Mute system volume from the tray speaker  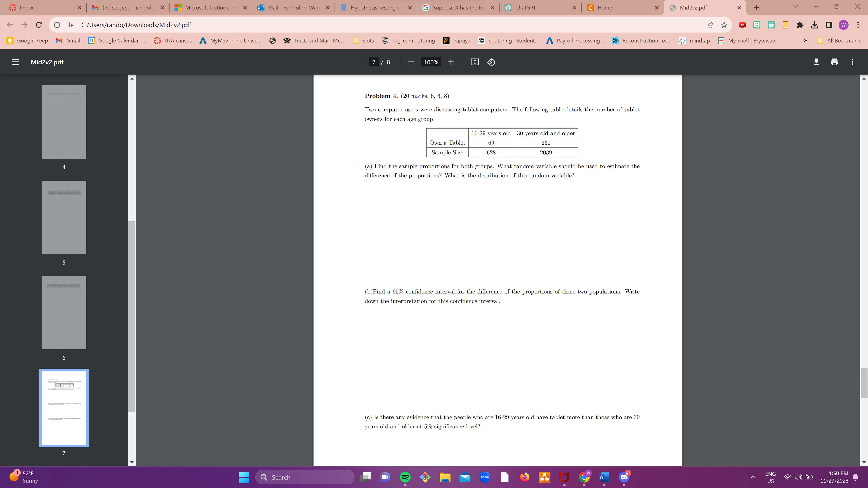pos(798,477)
